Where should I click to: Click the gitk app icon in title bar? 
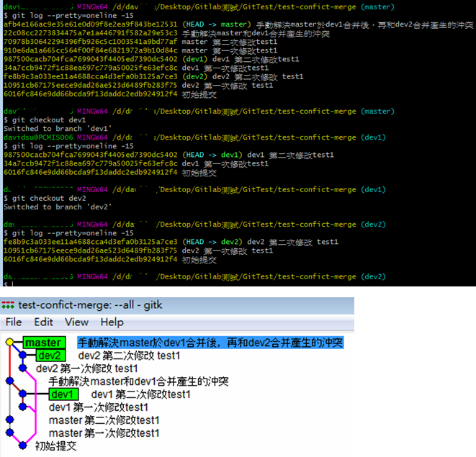pyautogui.click(x=9, y=305)
